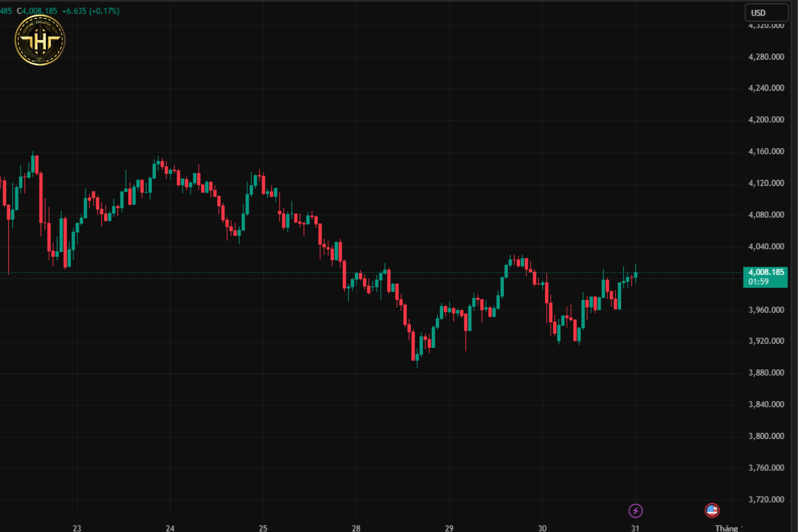Image resolution: width=798 pixels, height=532 pixels.
Task: Click the gold H coin logo
Action: (40, 40)
